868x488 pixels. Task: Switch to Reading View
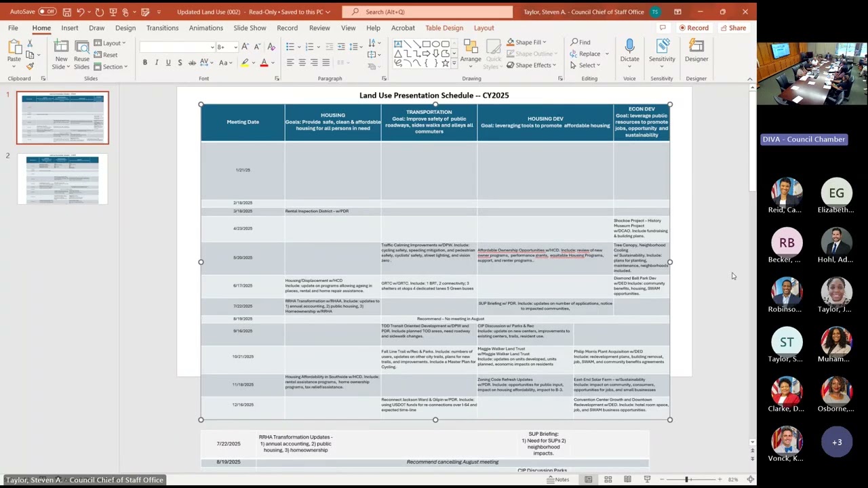click(627, 479)
